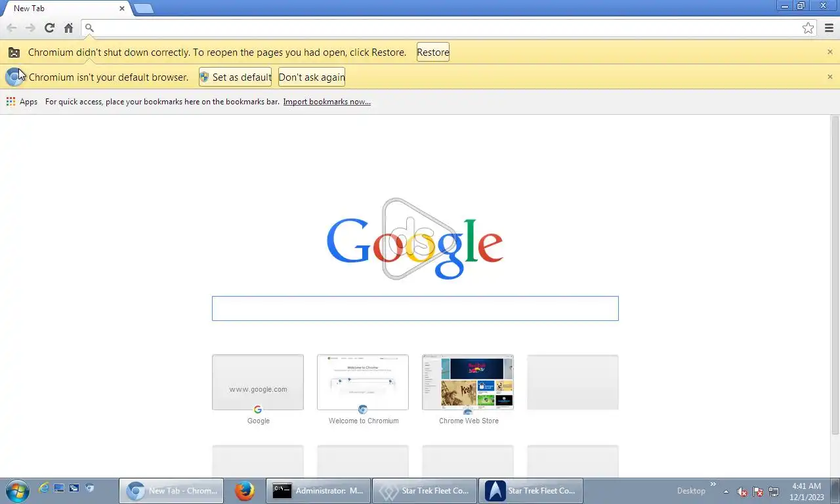Click the muted volume tray icon
Image resolution: width=840 pixels, height=504 pixels.
pos(742,492)
